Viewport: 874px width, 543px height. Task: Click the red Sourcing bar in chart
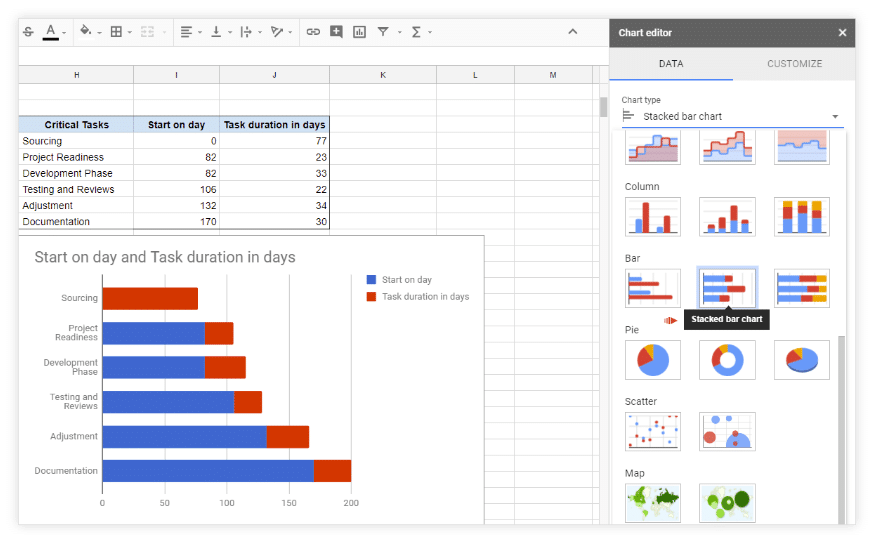150,298
